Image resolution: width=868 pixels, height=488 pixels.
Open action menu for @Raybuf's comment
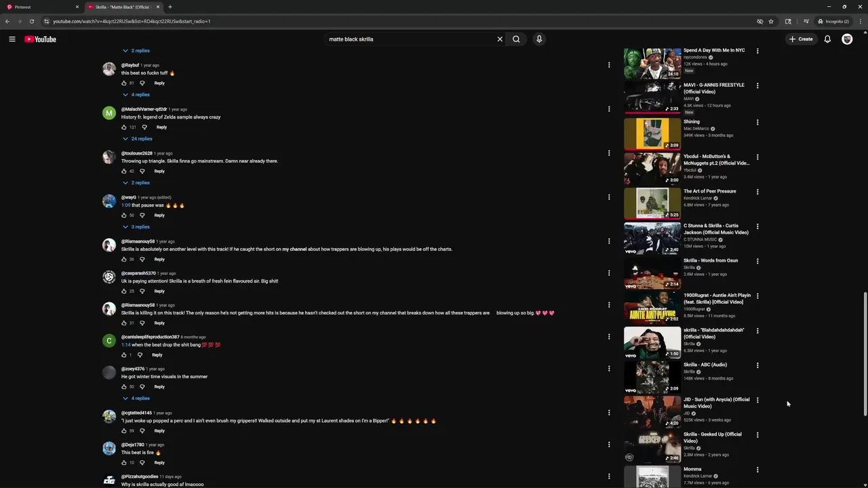[x=609, y=65]
